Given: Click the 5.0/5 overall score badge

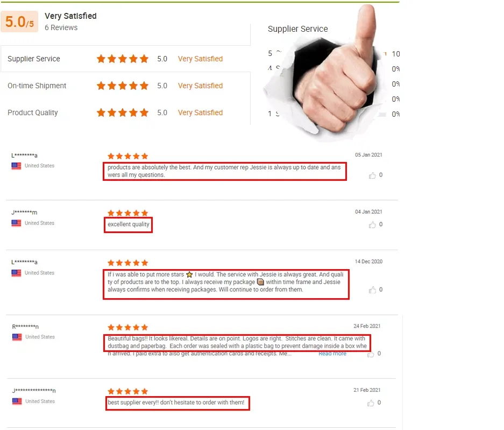Looking at the screenshot, I should [x=19, y=22].
